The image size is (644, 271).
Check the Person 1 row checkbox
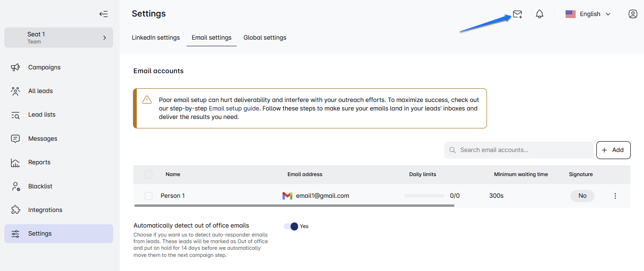149,196
